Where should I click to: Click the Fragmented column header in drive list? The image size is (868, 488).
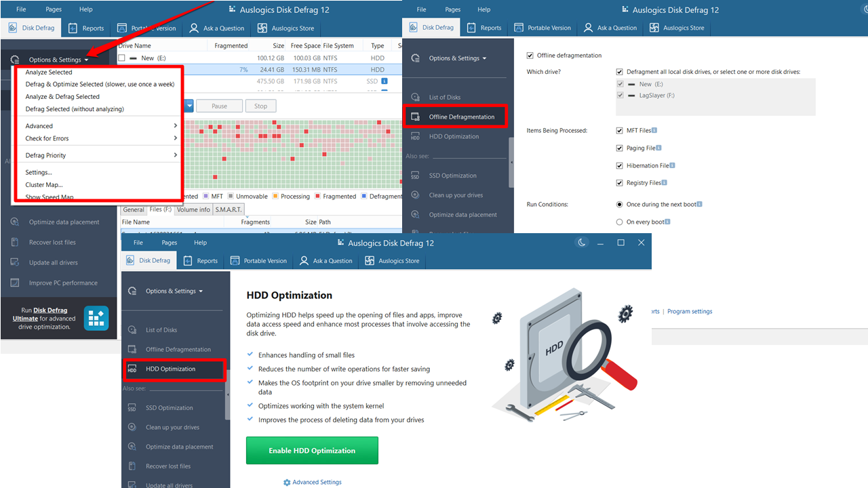click(x=231, y=46)
